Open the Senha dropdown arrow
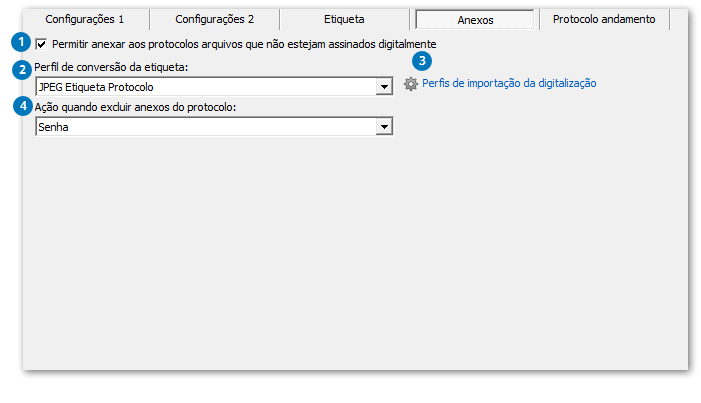Viewport: 701px width, 403px height. point(384,127)
